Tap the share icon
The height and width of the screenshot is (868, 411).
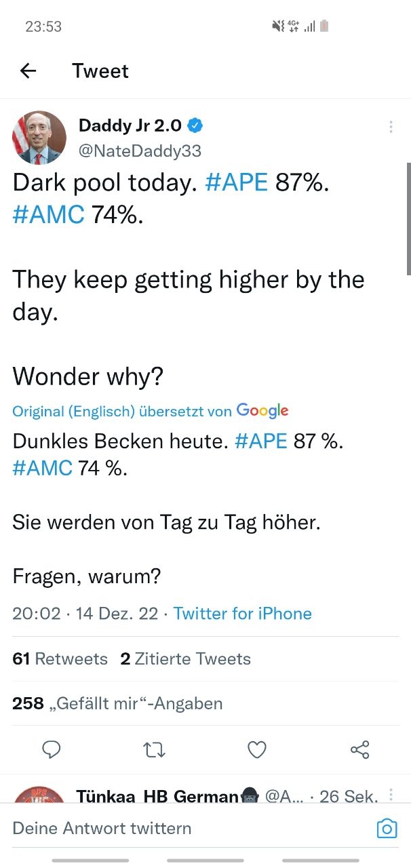[359, 749]
